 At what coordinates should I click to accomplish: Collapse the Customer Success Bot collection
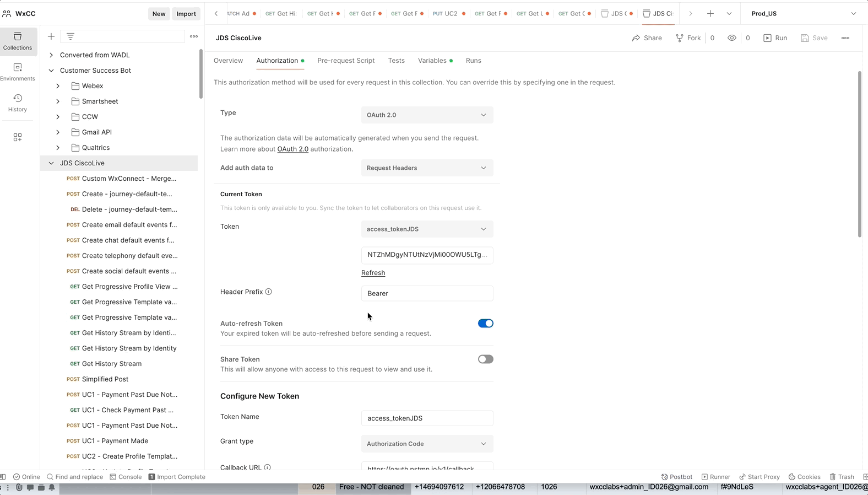click(51, 71)
